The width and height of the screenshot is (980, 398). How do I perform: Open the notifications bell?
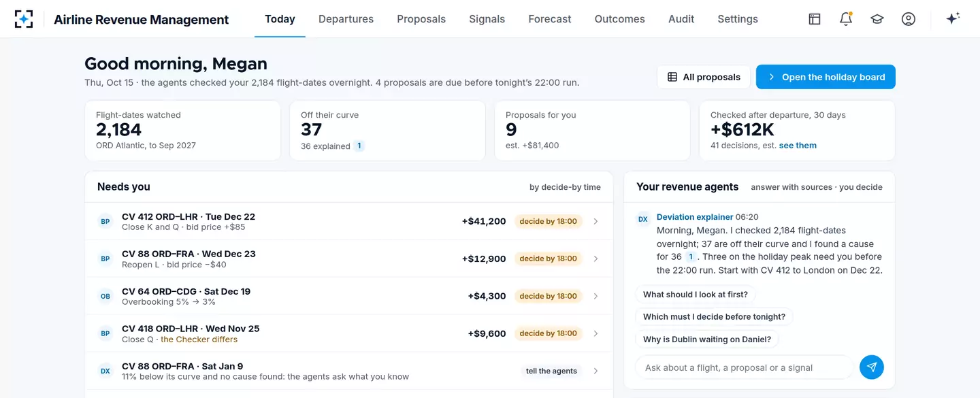(x=846, y=19)
